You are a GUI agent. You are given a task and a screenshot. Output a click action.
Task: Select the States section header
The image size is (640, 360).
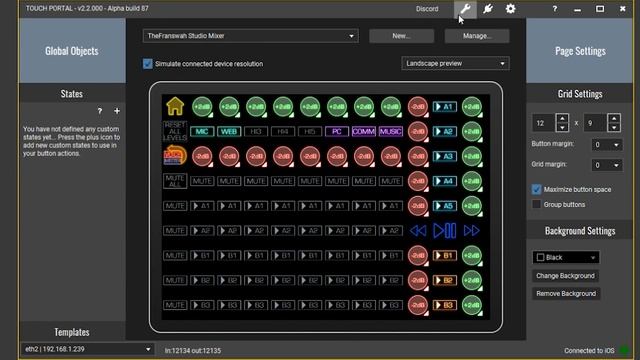pos(72,94)
